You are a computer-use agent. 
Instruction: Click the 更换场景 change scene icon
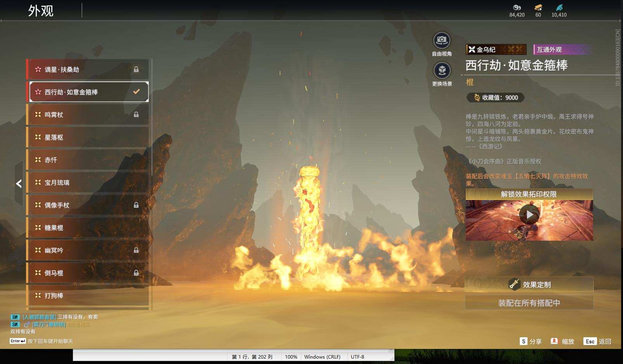(442, 71)
